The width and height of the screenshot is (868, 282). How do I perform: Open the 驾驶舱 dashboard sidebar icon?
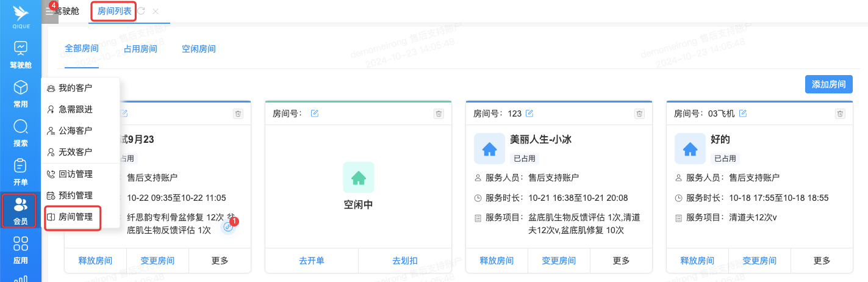(x=21, y=48)
